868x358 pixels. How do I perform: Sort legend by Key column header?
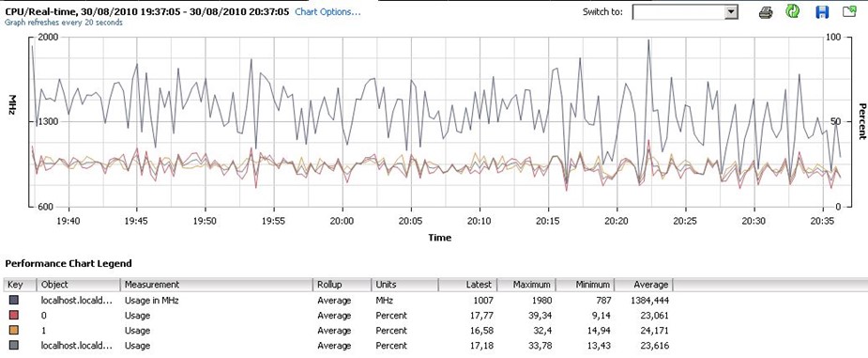coord(21,285)
